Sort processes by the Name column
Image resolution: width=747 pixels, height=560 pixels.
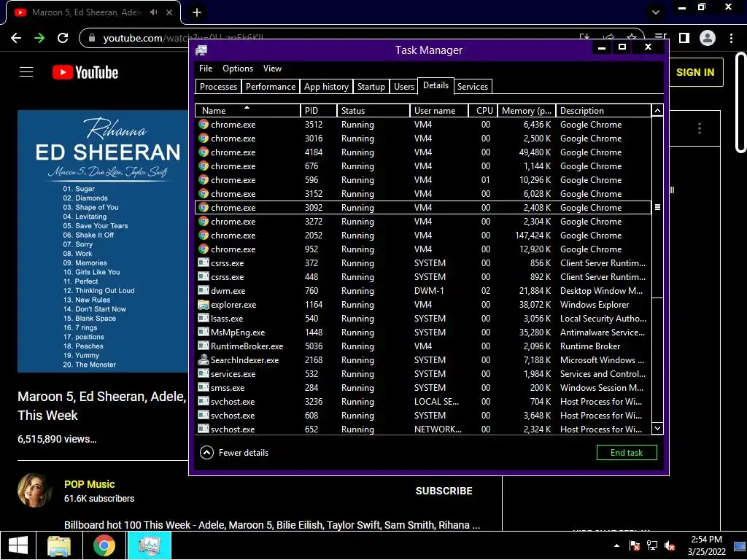pos(248,111)
